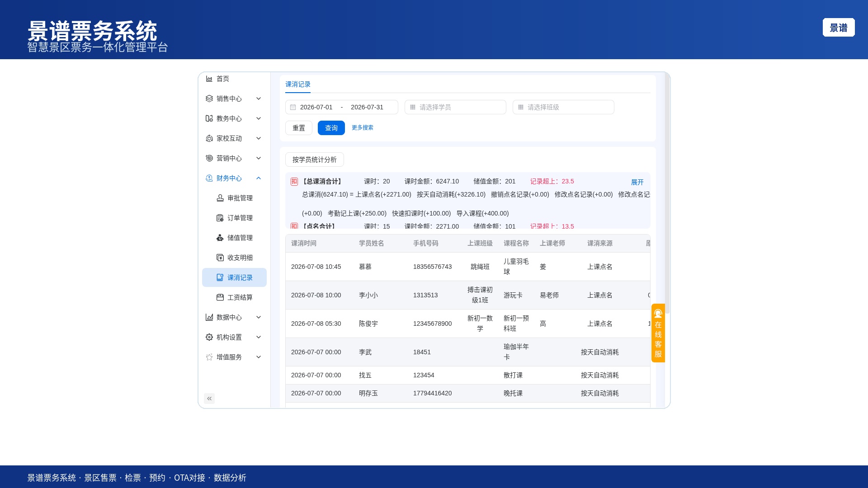Click the red 扣 icon beside 总课消合计

(294, 182)
